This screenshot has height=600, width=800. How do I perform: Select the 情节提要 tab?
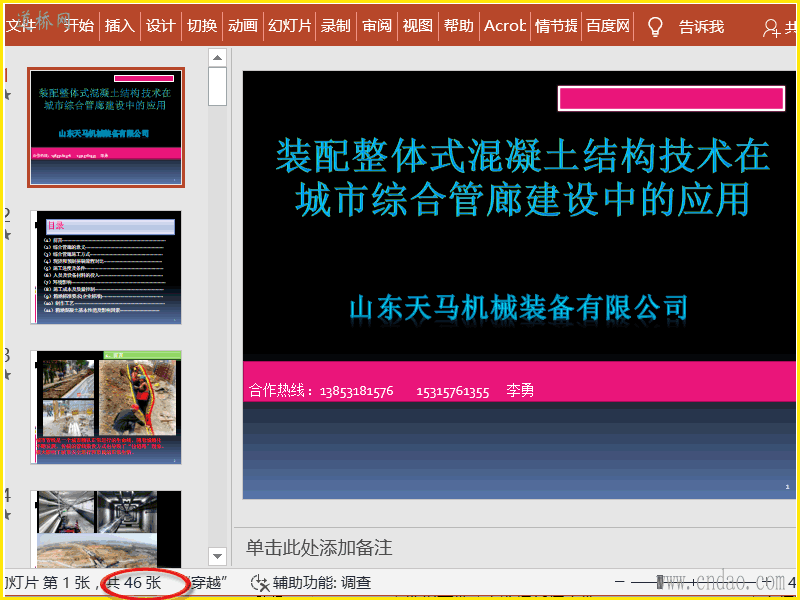pyautogui.click(x=556, y=26)
